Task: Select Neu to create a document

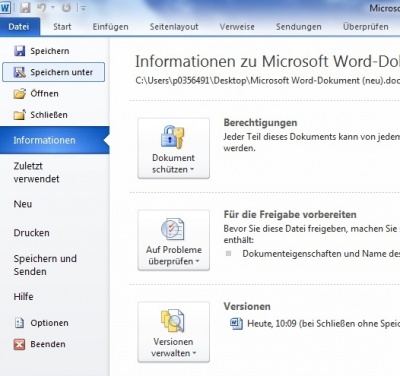Action: [x=23, y=204]
